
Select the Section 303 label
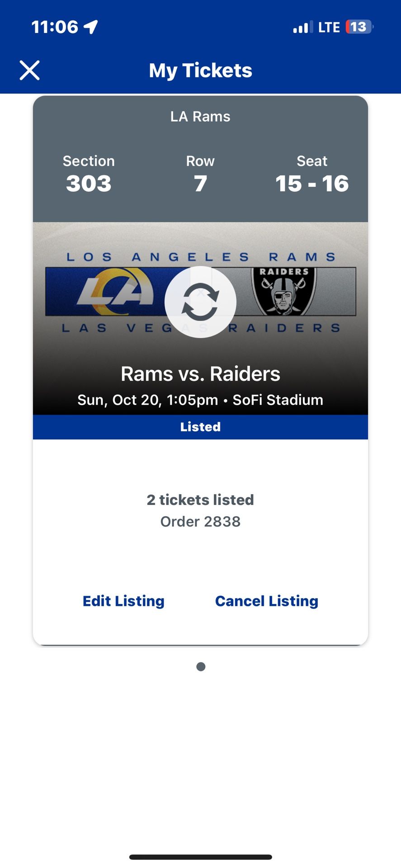pyautogui.click(x=89, y=174)
